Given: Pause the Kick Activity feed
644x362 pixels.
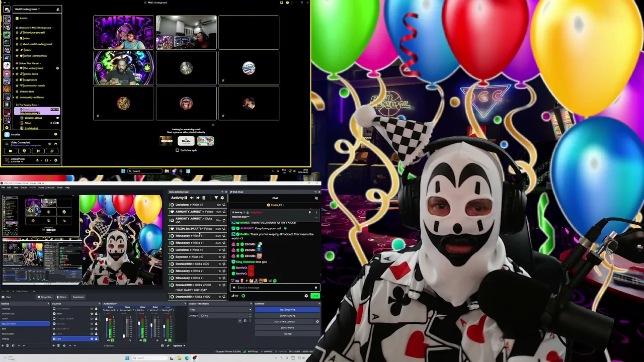Looking at the screenshot, I should [x=186, y=198].
